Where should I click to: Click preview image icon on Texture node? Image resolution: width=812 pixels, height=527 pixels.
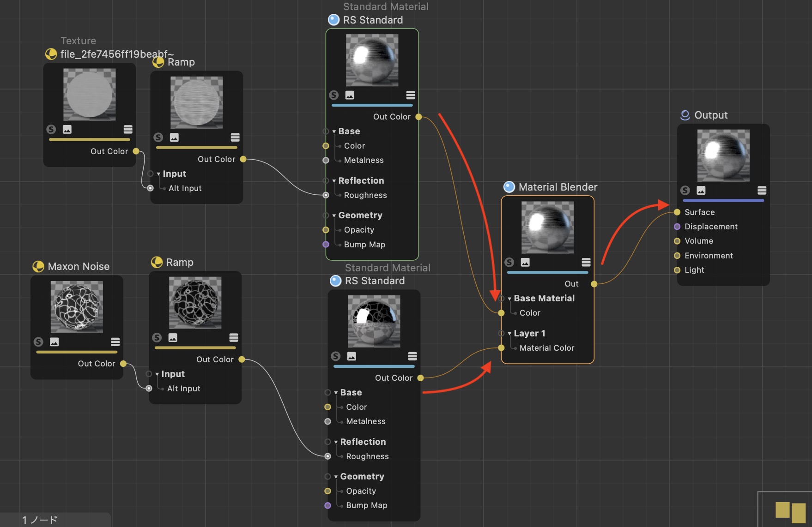[x=67, y=129]
